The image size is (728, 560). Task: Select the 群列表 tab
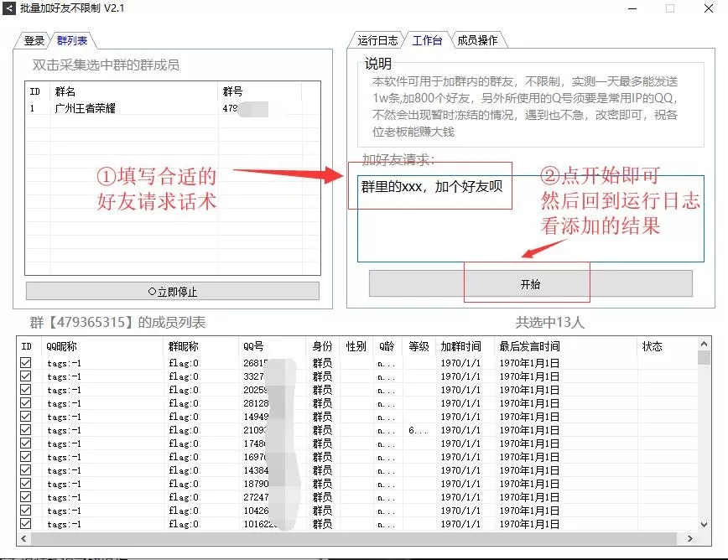tap(72, 41)
